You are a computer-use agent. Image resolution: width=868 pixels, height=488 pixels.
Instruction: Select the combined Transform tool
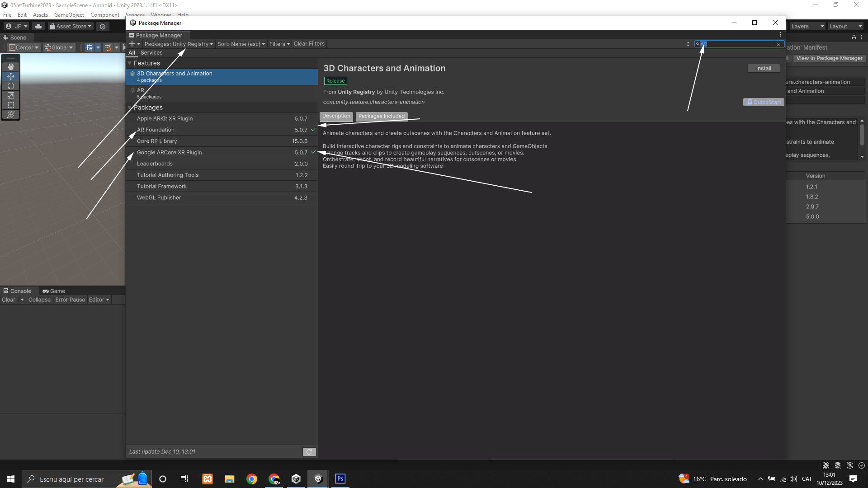(11, 114)
